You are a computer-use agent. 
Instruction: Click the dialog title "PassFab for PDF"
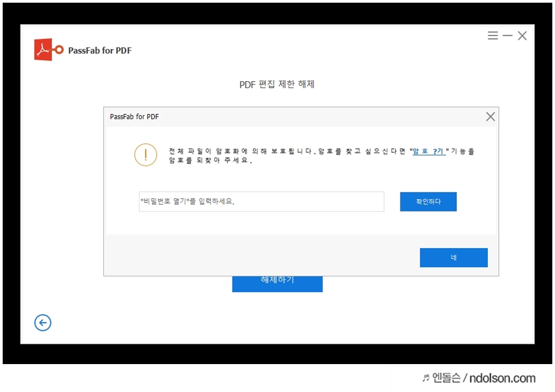pos(135,117)
